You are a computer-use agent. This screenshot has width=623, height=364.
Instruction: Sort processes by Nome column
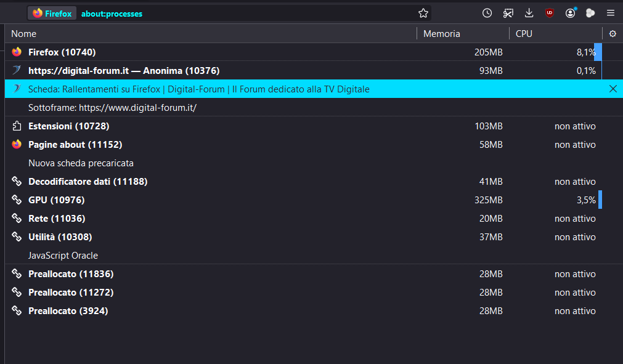(x=211, y=34)
